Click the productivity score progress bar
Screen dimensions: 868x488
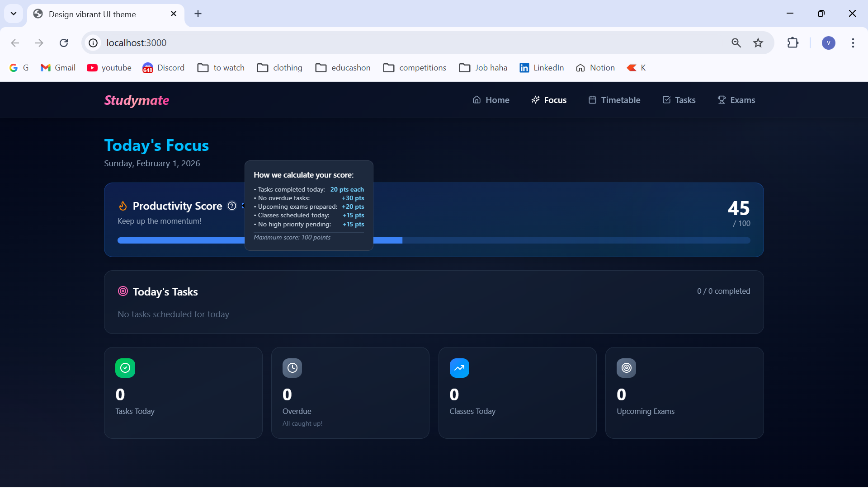tap(434, 240)
